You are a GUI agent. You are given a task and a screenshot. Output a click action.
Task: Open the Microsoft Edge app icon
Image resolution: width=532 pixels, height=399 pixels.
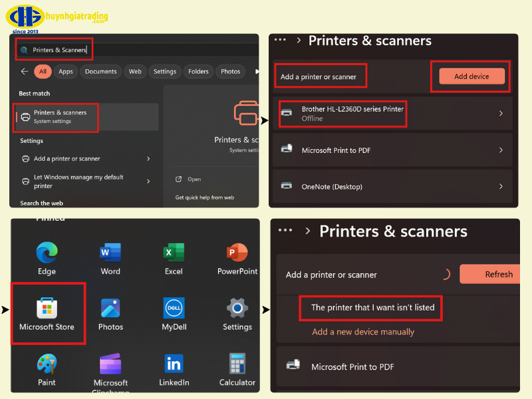pos(47,252)
